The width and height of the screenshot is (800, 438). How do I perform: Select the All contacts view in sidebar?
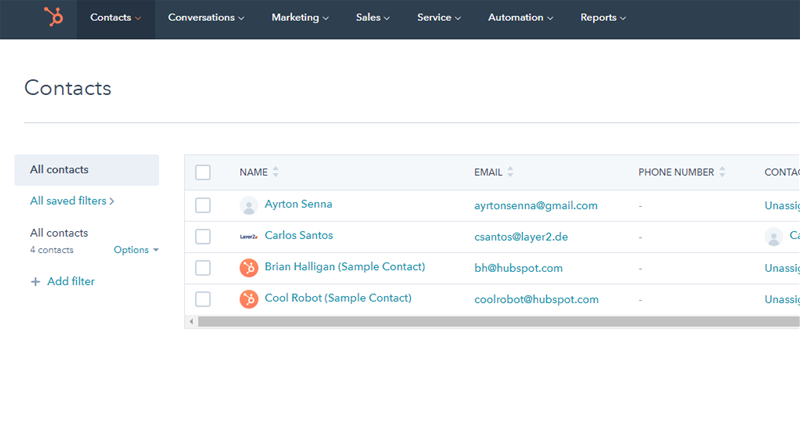(59, 170)
